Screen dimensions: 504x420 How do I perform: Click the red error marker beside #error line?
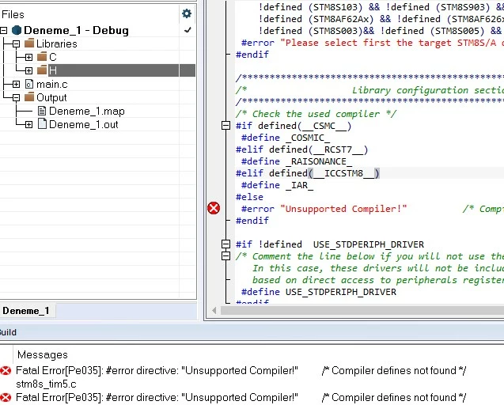[214, 208]
